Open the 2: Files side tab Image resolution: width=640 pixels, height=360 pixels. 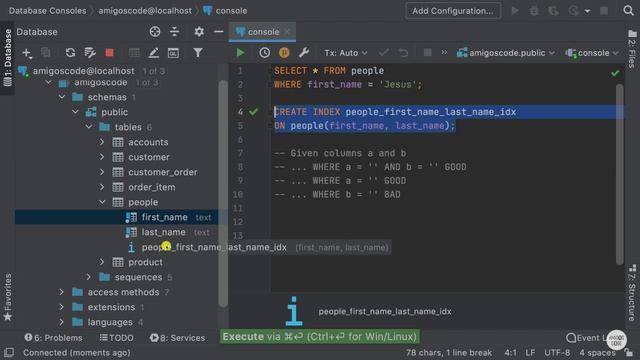point(632,49)
